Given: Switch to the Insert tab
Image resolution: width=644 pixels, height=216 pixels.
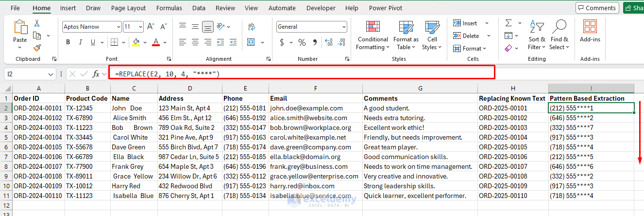Looking at the screenshot, I should [x=68, y=8].
